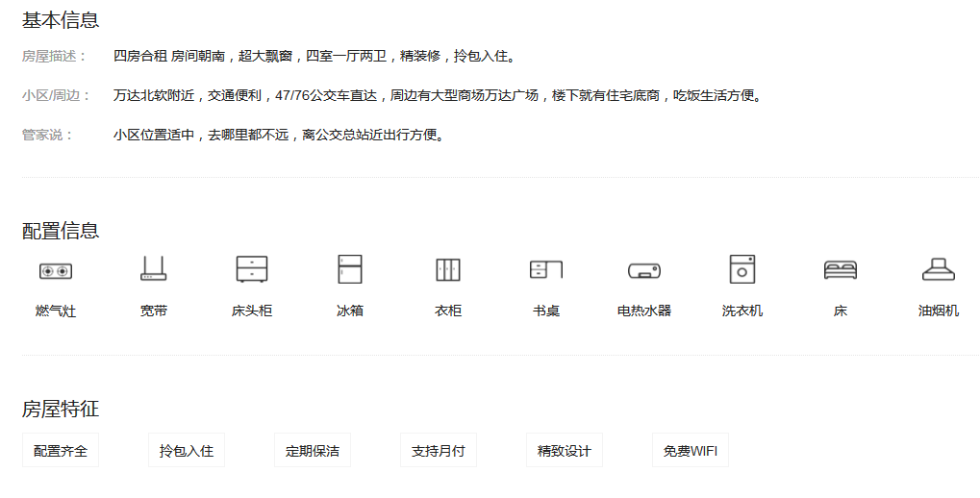Select the washing machine (洗衣机) icon
The width and height of the screenshot is (980, 498).
click(742, 269)
